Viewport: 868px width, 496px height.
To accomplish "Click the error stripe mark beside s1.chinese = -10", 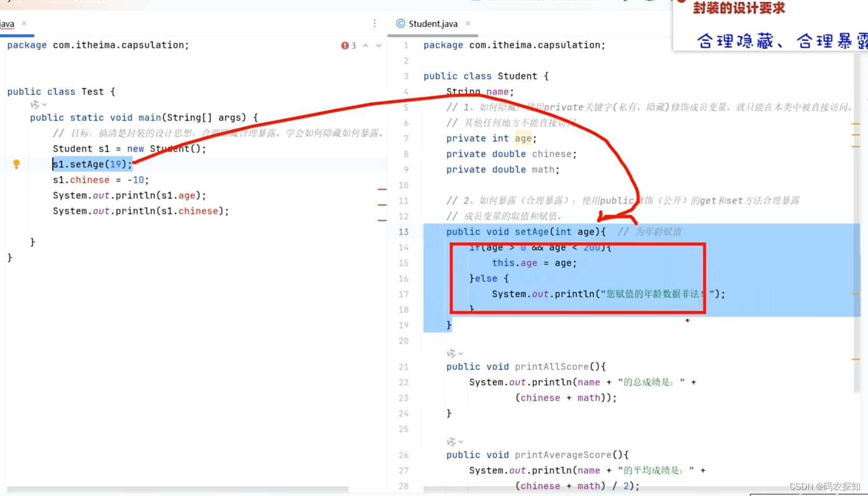I will click(383, 189).
